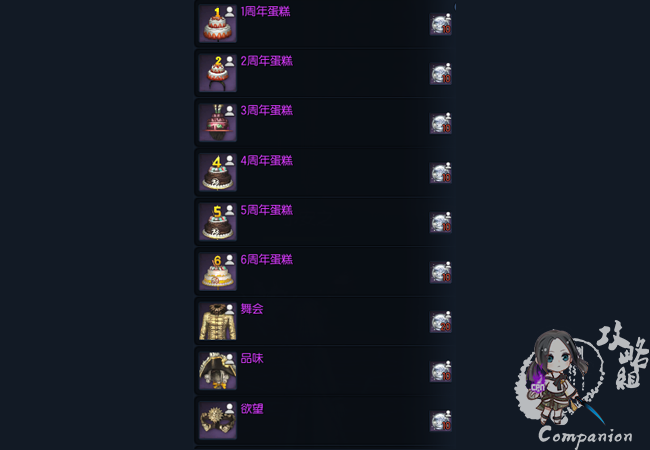The image size is (650, 450).
Task: Select the currency icon beside 欲望
Action: tap(441, 421)
